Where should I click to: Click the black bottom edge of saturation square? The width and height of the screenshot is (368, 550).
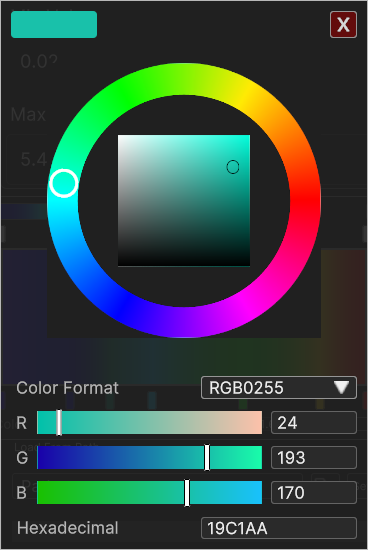184,263
